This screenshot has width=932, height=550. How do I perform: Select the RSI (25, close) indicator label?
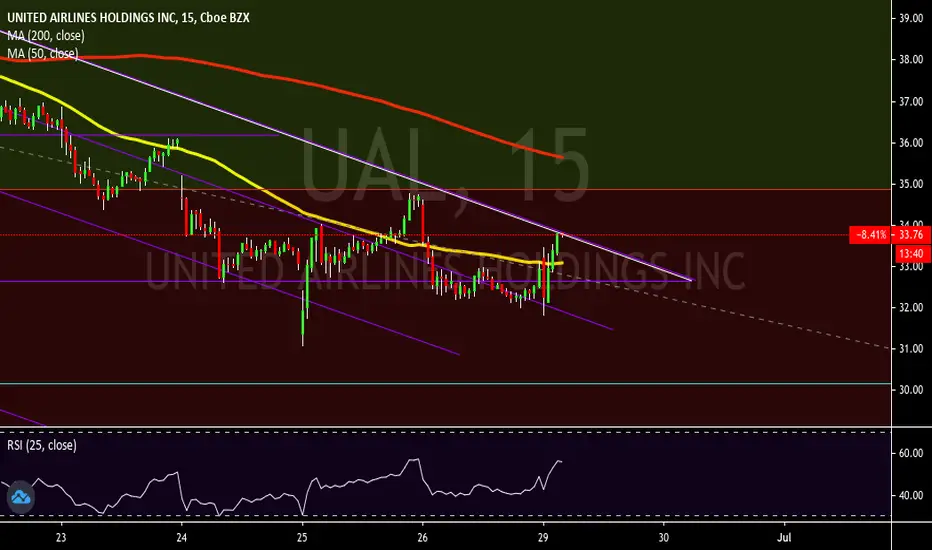42,445
